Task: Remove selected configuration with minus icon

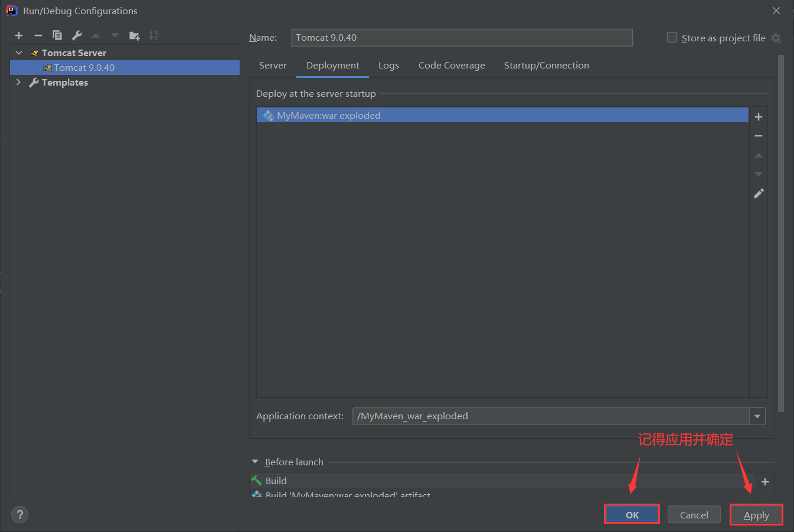Action: coord(38,35)
